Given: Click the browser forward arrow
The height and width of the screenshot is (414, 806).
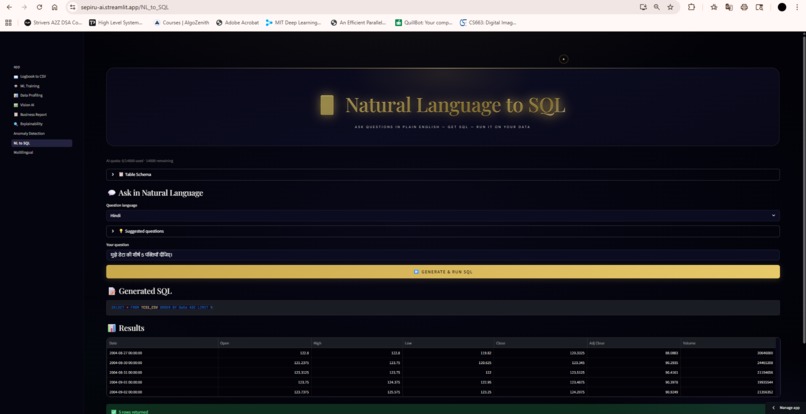Looking at the screenshot, I should 24,7.
